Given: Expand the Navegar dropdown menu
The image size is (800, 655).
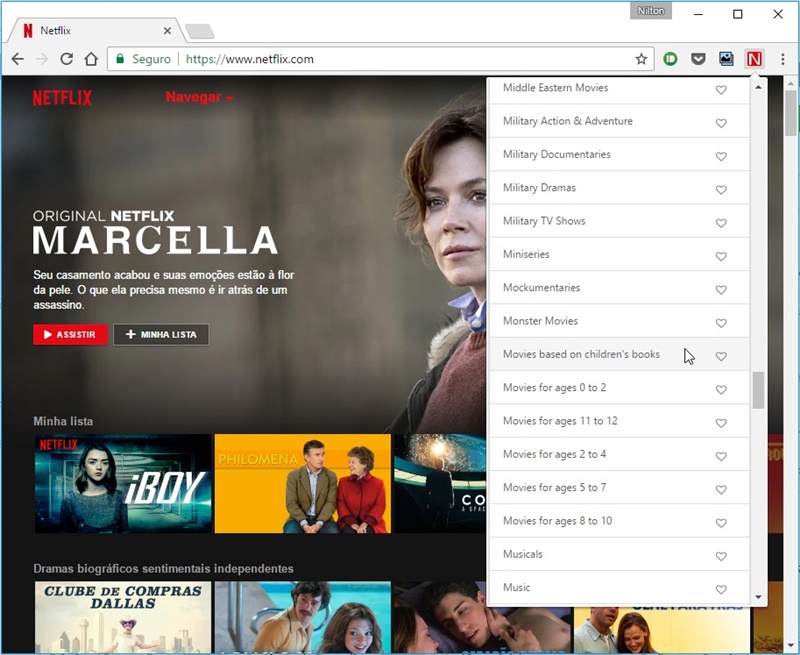Looking at the screenshot, I should (x=199, y=97).
